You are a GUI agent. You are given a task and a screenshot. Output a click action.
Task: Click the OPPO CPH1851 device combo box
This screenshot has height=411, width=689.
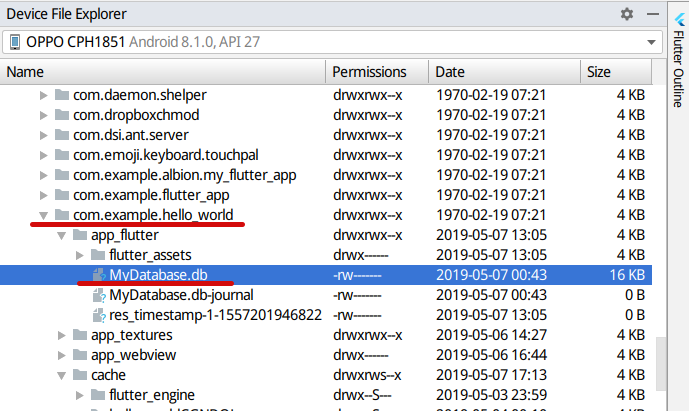[332, 42]
